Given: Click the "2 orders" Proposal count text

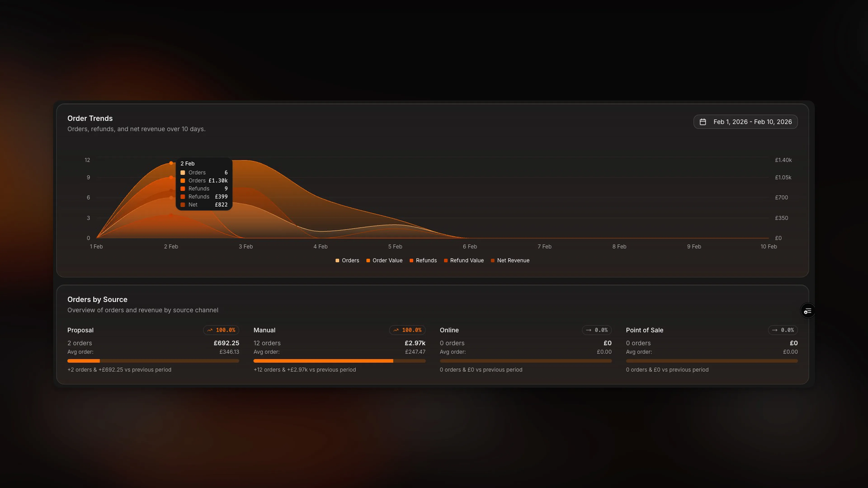Looking at the screenshot, I should click(x=80, y=343).
